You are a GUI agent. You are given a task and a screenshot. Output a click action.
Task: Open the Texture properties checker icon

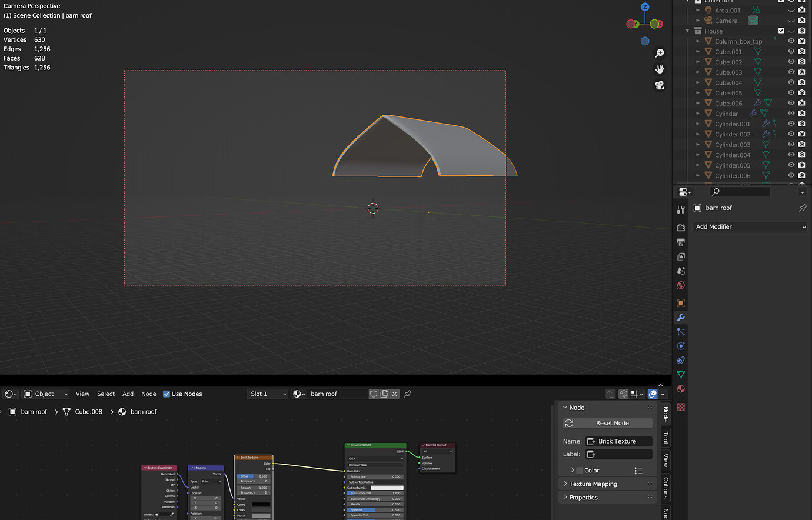681,407
